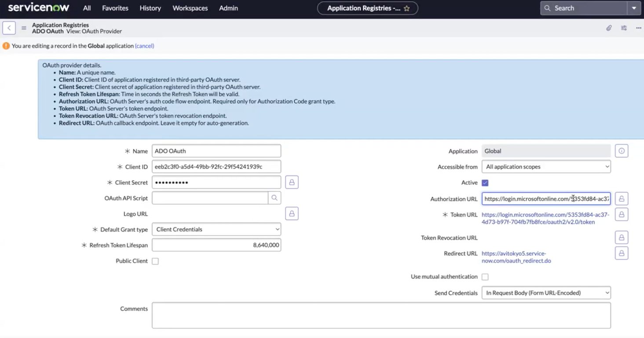Unlock the Token Revocation URL field
This screenshot has width=644, height=338.
coord(622,238)
